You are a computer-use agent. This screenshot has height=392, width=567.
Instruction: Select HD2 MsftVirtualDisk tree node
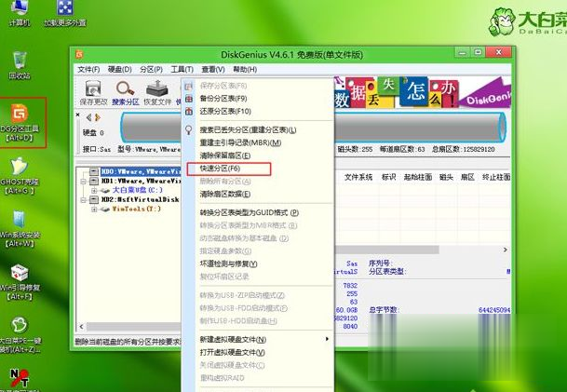[140, 199]
